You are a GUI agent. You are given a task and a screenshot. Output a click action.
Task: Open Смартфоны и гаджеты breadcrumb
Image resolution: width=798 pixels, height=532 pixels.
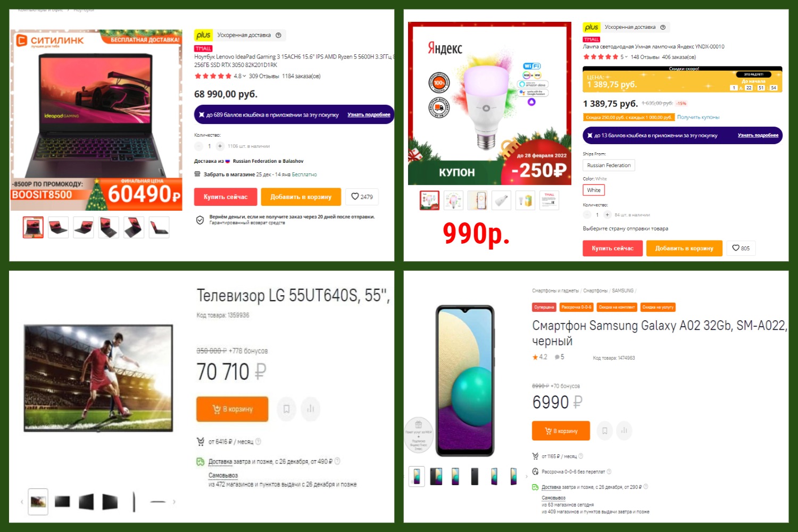[555, 291]
